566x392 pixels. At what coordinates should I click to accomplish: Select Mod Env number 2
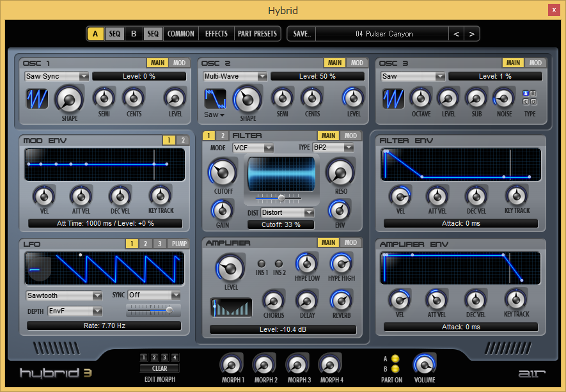[x=183, y=140]
